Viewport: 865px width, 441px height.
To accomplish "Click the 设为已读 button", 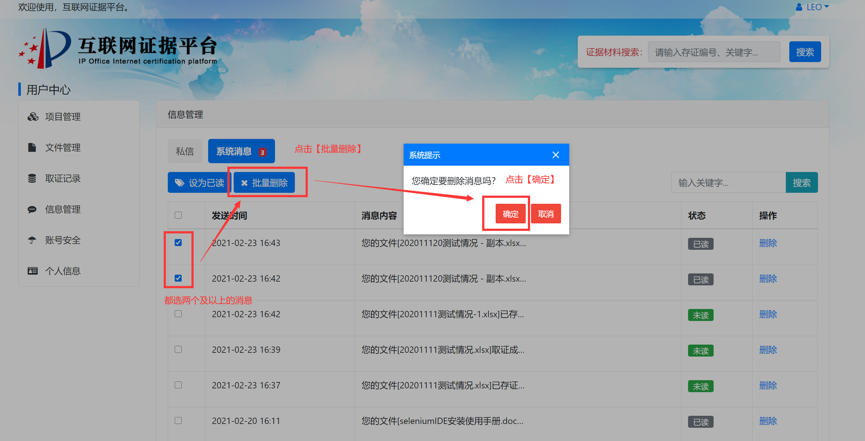I will pos(199,183).
